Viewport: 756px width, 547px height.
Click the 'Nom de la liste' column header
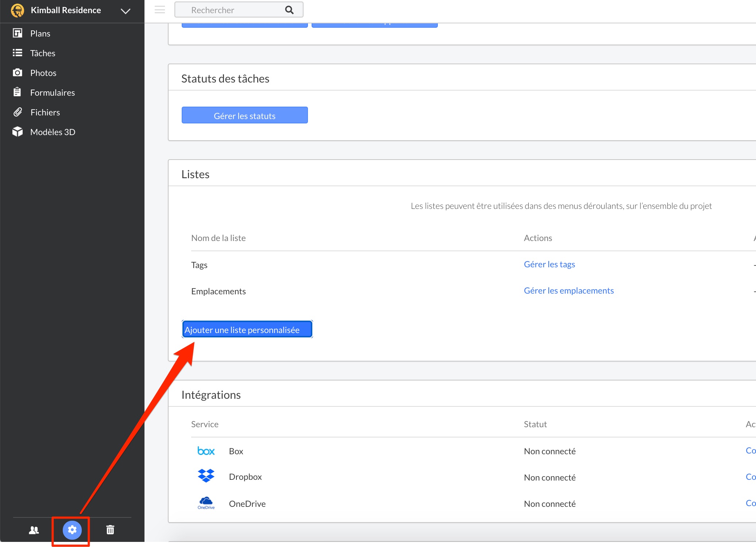click(218, 238)
